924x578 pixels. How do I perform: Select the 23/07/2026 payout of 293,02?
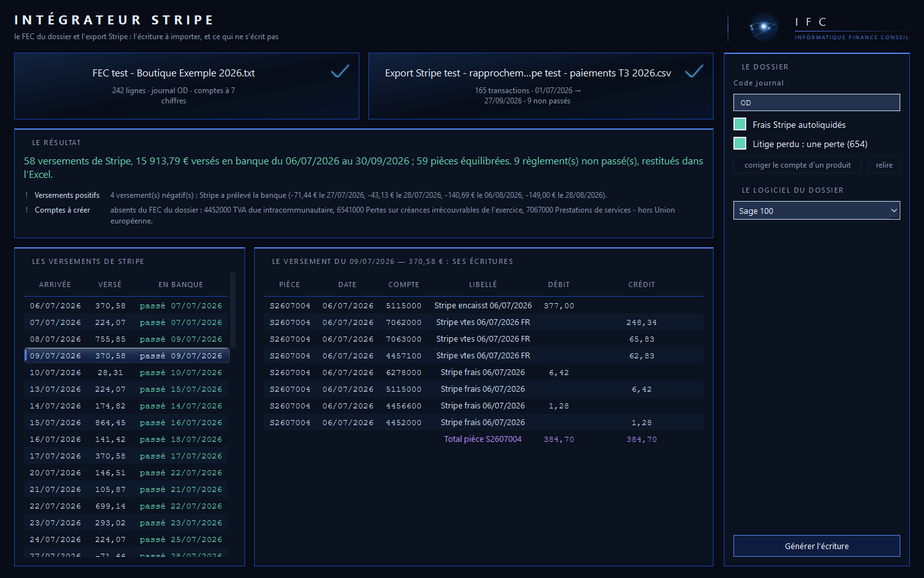click(126, 523)
